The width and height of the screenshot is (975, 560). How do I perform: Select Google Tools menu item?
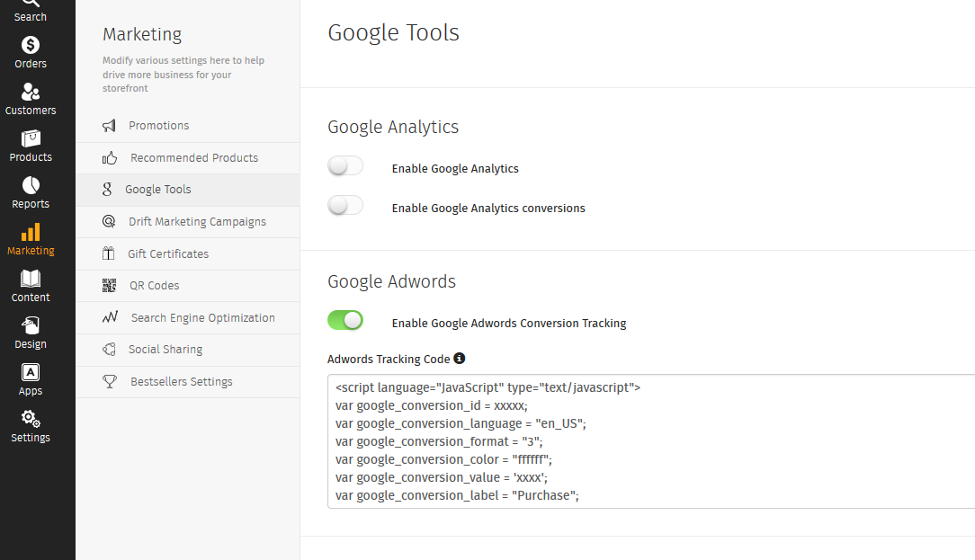pyautogui.click(x=188, y=190)
